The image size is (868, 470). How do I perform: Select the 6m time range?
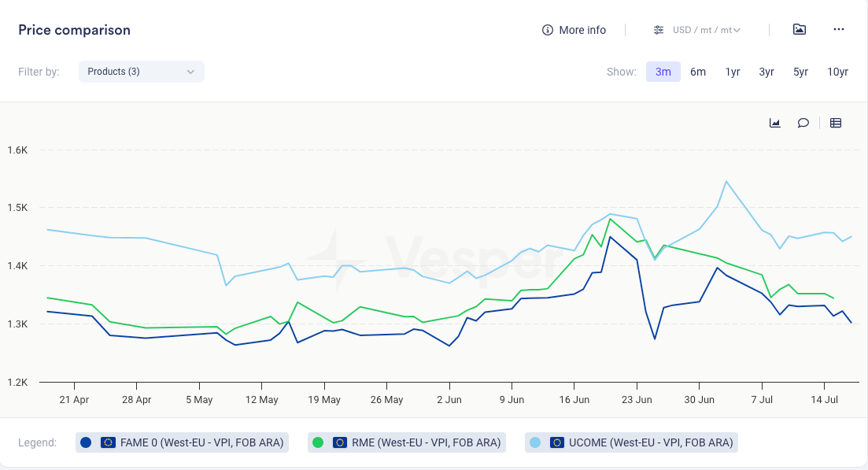coord(698,72)
